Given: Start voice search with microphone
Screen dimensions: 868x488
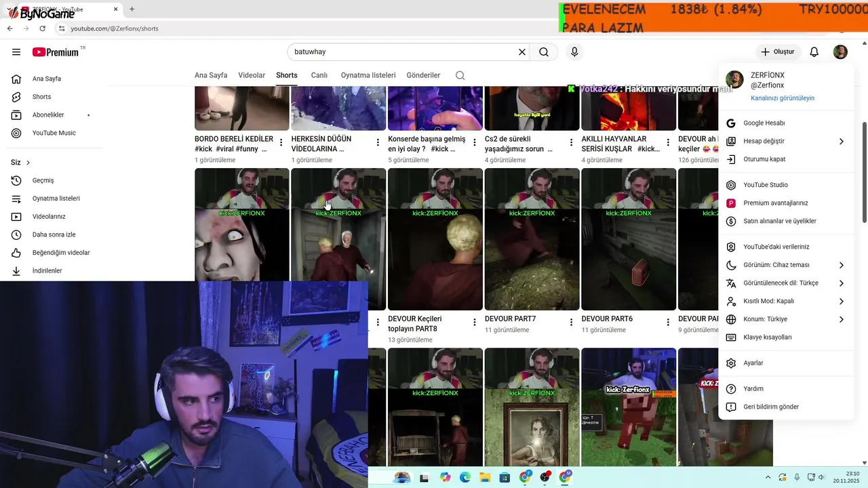Looking at the screenshot, I should (x=574, y=52).
